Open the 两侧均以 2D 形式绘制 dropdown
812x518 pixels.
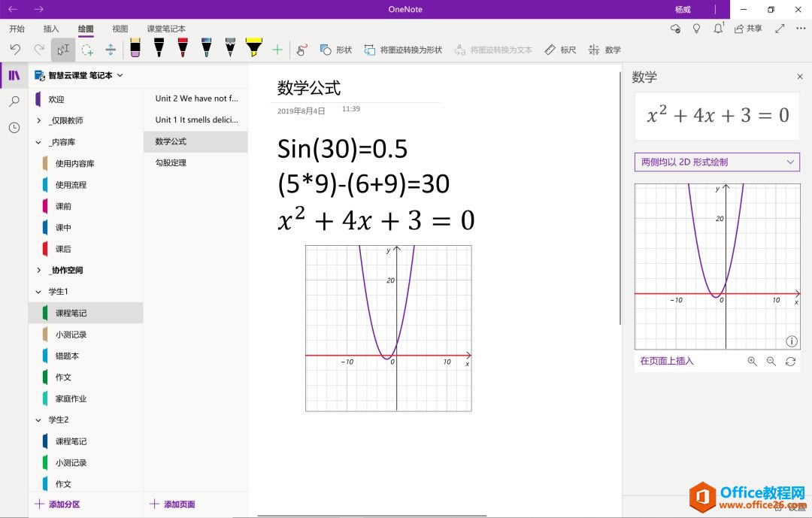[717, 162]
